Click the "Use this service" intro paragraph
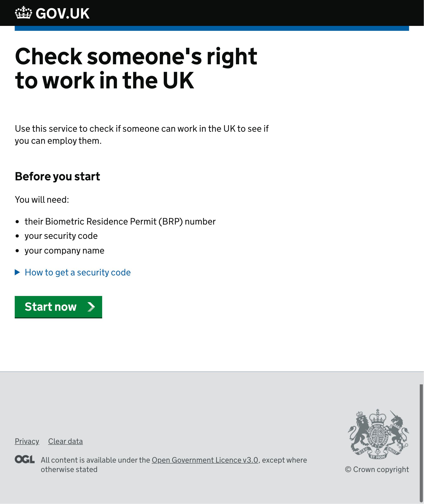424x504 pixels. coord(142,134)
